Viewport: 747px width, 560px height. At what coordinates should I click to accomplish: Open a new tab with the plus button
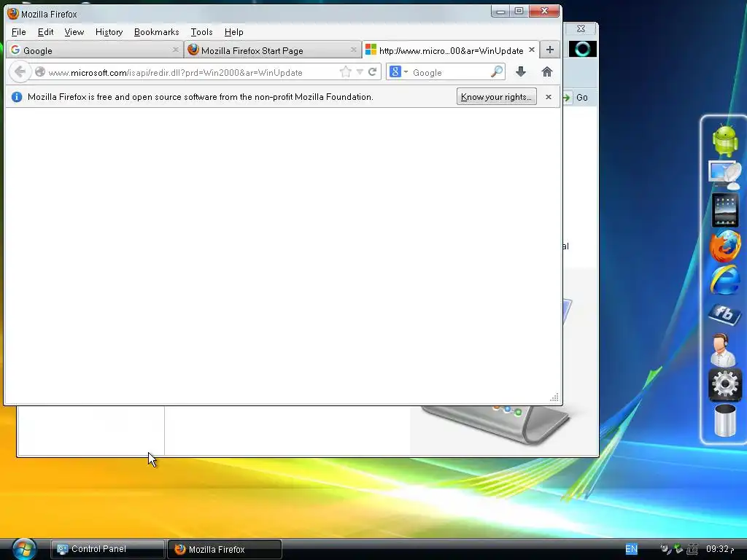click(550, 50)
